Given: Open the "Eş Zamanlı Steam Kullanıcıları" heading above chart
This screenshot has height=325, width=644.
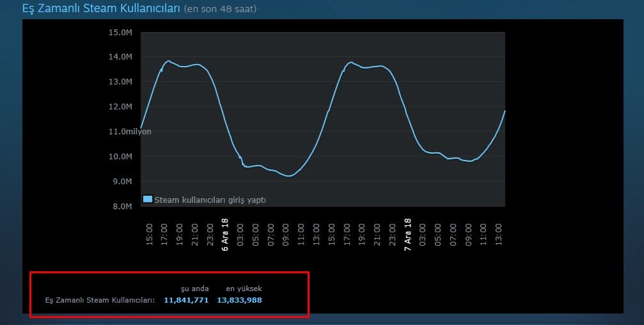Looking at the screenshot, I should click(x=101, y=9).
